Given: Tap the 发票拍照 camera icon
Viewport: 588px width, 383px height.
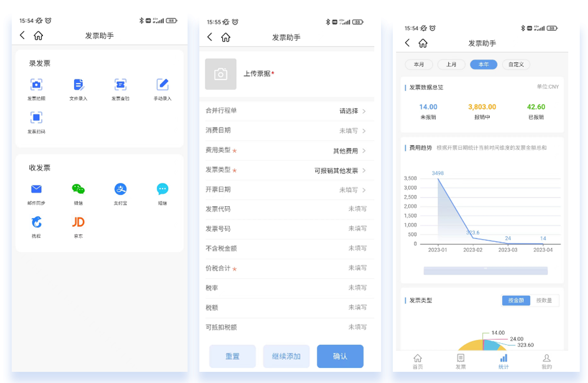Looking at the screenshot, I should click(x=36, y=85).
